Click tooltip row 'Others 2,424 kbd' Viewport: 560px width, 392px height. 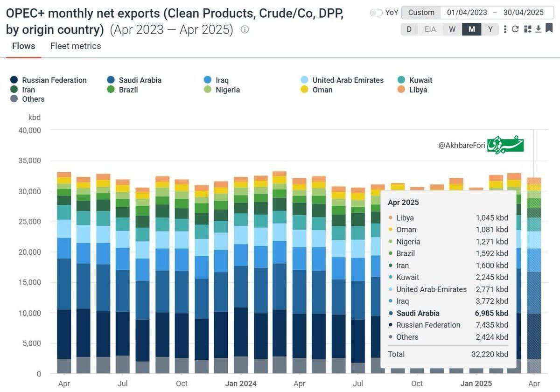pyautogui.click(x=448, y=337)
